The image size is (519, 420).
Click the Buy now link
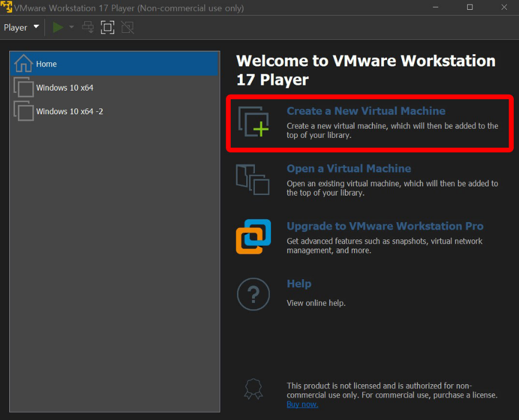[302, 404]
